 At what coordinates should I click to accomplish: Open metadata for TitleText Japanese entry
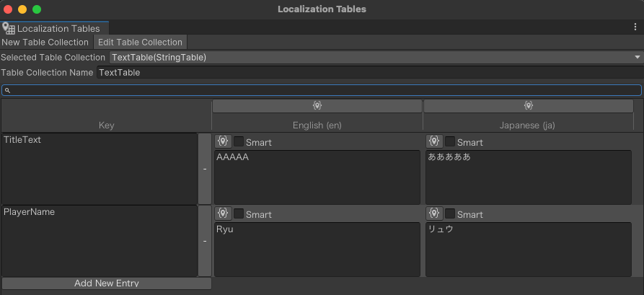(x=434, y=142)
